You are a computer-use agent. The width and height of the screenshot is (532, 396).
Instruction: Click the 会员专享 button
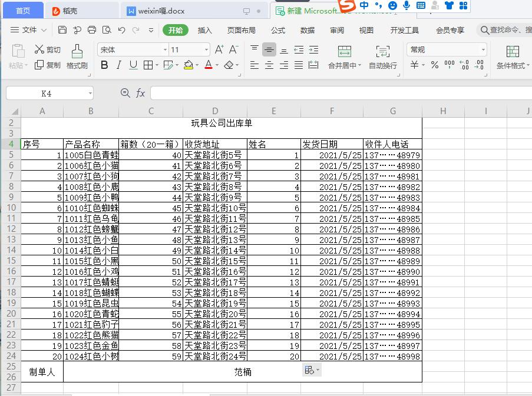(451, 30)
